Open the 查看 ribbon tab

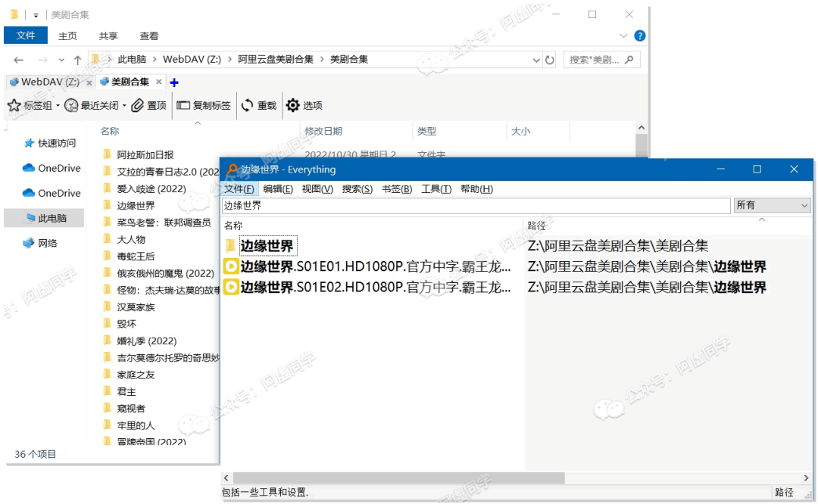pyautogui.click(x=148, y=36)
